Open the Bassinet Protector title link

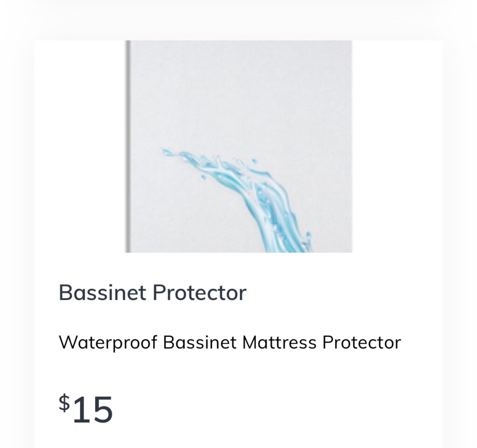pyautogui.click(x=152, y=293)
